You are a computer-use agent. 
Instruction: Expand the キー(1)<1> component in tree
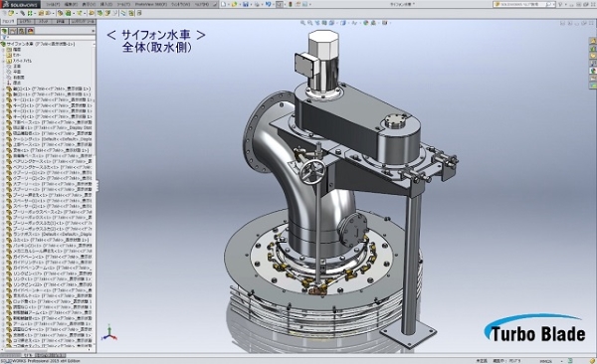pos(3,99)
